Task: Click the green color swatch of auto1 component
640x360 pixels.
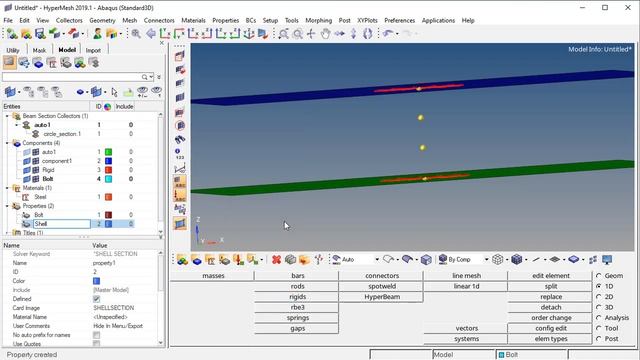Action: pyautogui.click(x=109, y=152)
